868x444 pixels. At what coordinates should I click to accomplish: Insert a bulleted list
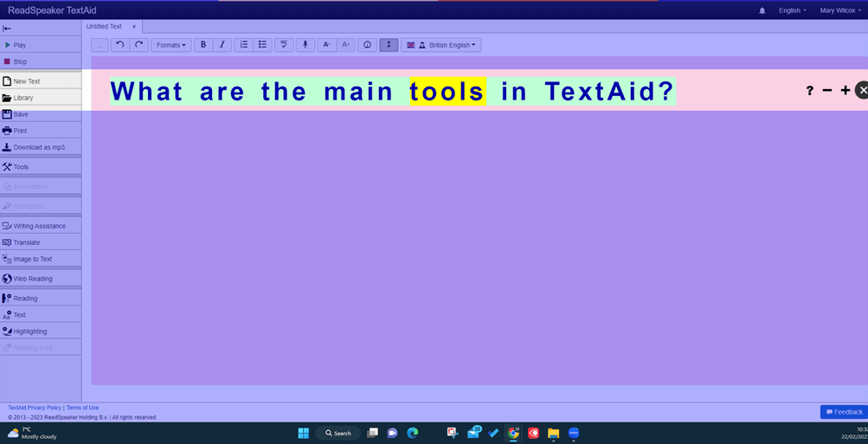(x=262, y=45)
